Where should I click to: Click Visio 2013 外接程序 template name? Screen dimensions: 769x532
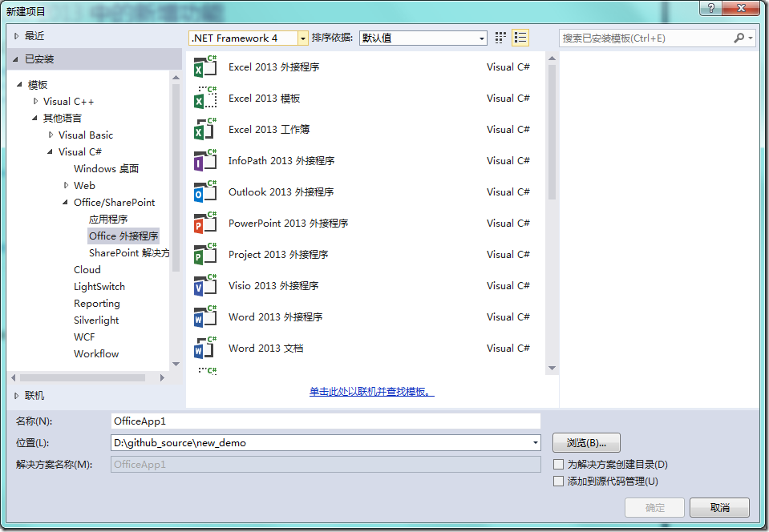(x=273, y=285)
